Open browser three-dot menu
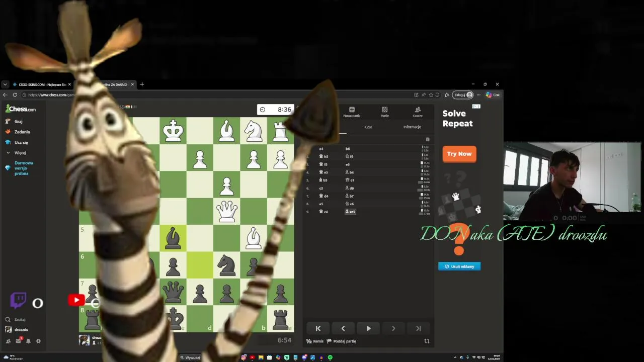The image size is (644, 362). [478, 95]
